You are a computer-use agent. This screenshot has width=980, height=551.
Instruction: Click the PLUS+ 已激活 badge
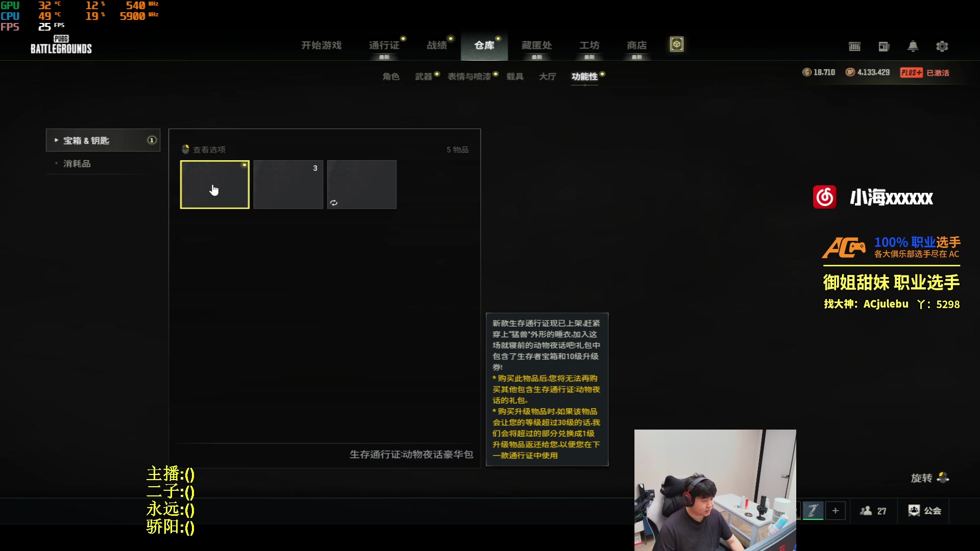point(925,72)
